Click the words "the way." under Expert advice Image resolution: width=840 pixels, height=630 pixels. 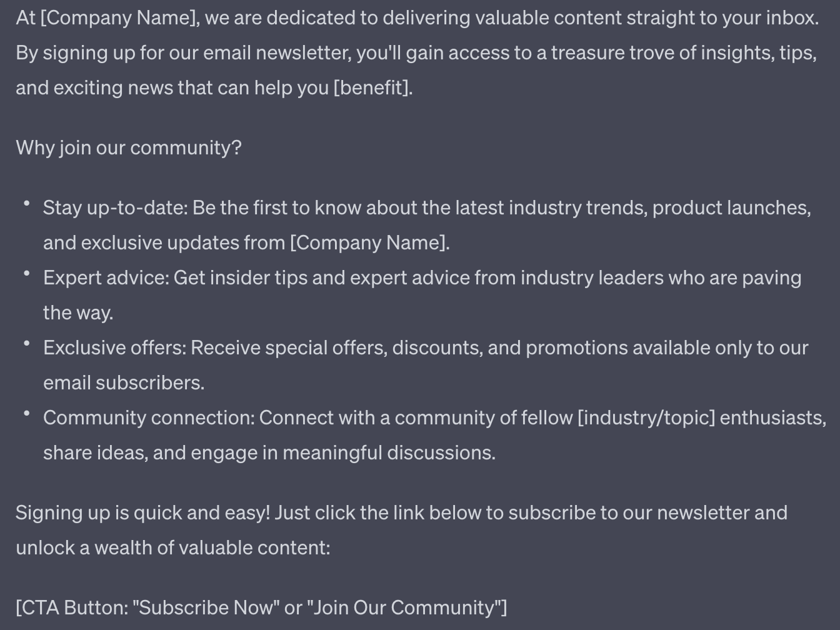point(78,312)
